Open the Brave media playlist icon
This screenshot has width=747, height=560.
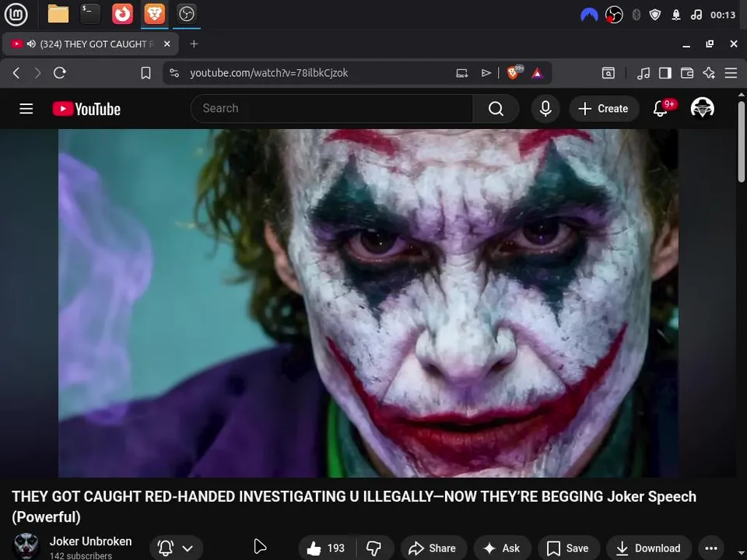click(644, 73)
